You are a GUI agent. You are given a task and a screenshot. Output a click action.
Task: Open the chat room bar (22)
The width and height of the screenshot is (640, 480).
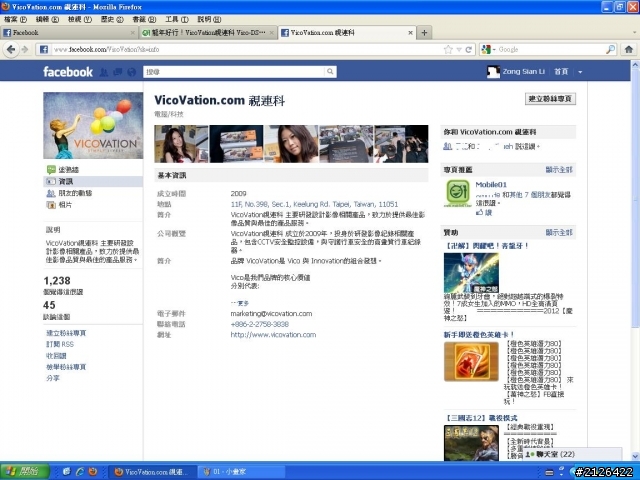573,454
